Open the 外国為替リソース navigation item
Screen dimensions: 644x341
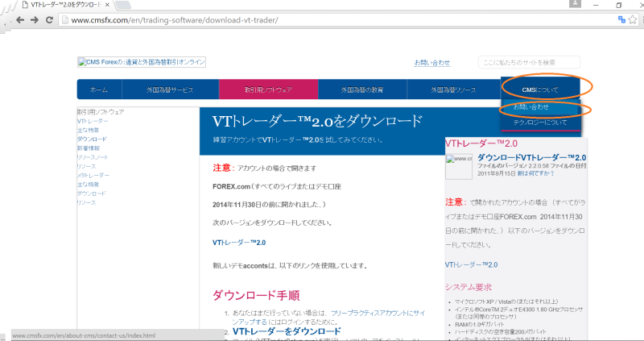tap(453, 89)
